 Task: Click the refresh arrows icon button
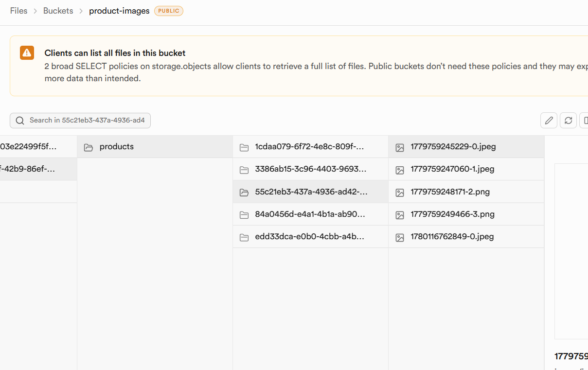coord(568,120)
